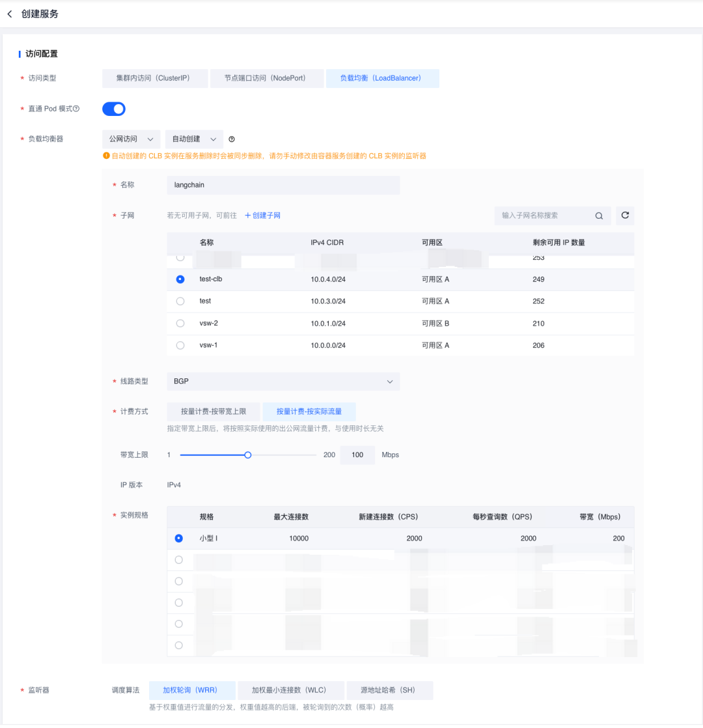This screenshot has width=703, height=728.
Task: Click the langchain name input field
Action: point(283,185)
